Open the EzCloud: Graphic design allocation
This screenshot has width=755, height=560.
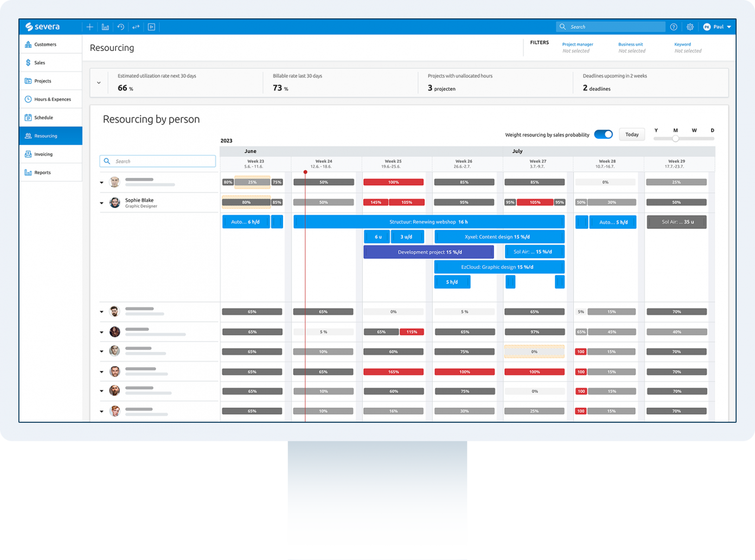click(499, 267)
